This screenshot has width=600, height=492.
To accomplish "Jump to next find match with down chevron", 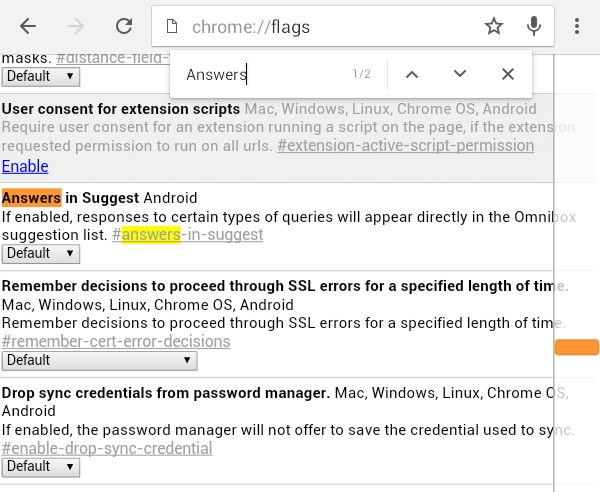I will (x=460, y=74).
